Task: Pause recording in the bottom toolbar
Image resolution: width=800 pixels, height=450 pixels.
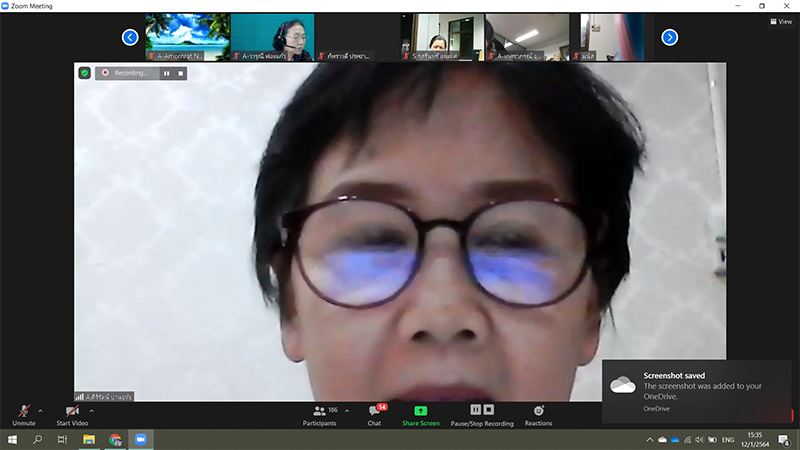Action: [x=476, y=410]
